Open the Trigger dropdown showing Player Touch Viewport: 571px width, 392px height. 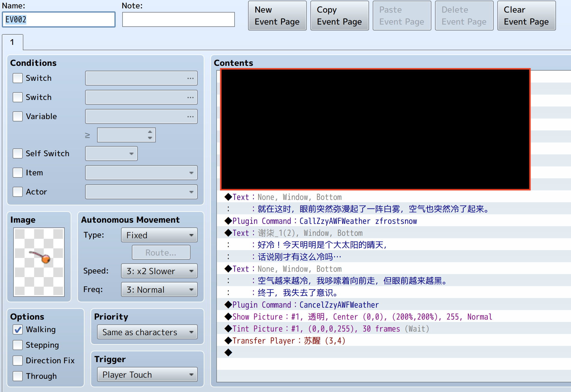(147, 375)
